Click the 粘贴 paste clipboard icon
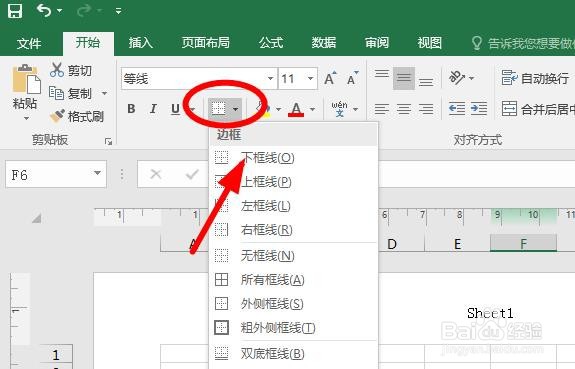 pos(26,79)
